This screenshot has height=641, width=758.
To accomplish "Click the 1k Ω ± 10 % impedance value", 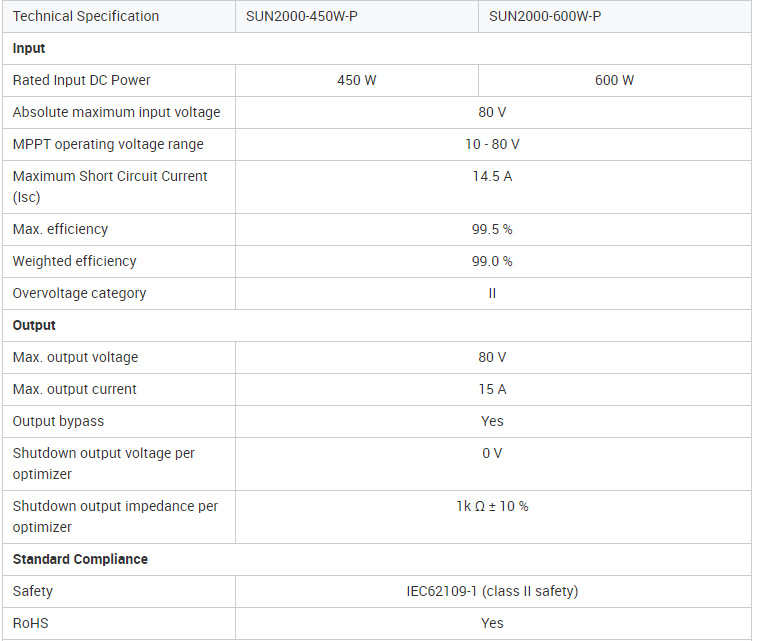I will pyautogui.click(x=492, y=506).
